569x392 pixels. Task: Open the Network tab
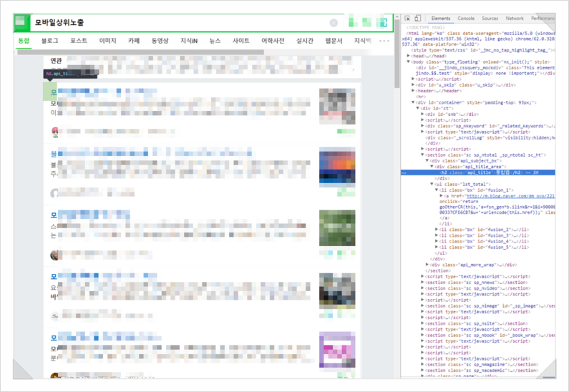click(x=515, y=18)
